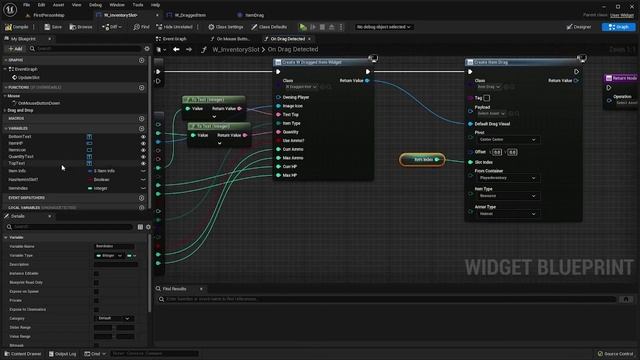This screenshot has height=360, width=640.
Task: Open the Debug menu
Action: (x=95, y=5)
